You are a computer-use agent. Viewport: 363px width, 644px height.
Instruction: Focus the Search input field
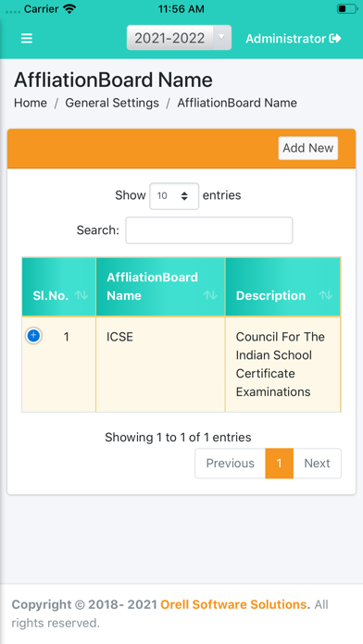pyautogui.click(x=209, y=230)
